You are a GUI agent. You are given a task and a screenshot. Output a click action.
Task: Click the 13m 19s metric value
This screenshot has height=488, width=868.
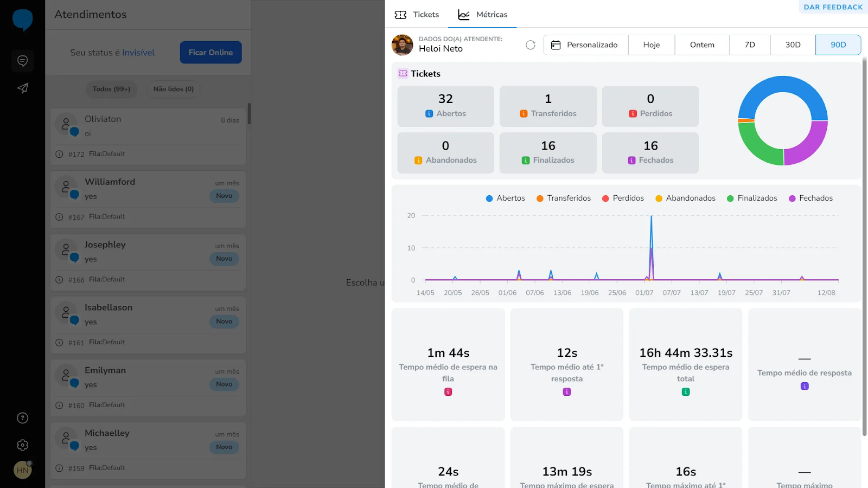point(567,472)
